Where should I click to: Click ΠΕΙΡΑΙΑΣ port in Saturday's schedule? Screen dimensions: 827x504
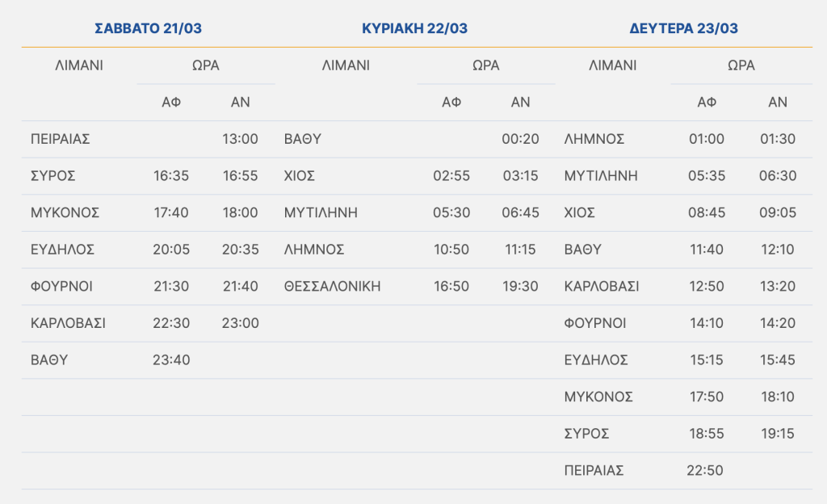click(x=60, y=139)
